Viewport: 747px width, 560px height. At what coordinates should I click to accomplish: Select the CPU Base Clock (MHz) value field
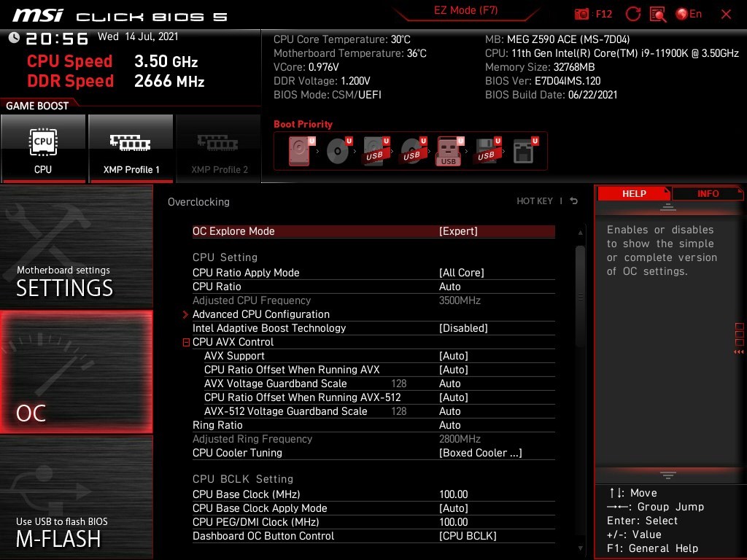click(453, 494)
